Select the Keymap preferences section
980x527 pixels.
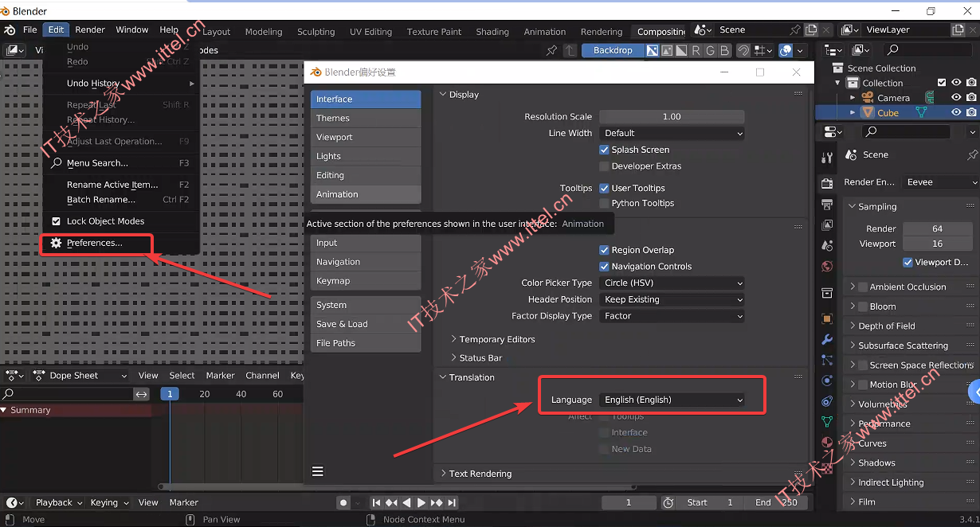(366, 281)
